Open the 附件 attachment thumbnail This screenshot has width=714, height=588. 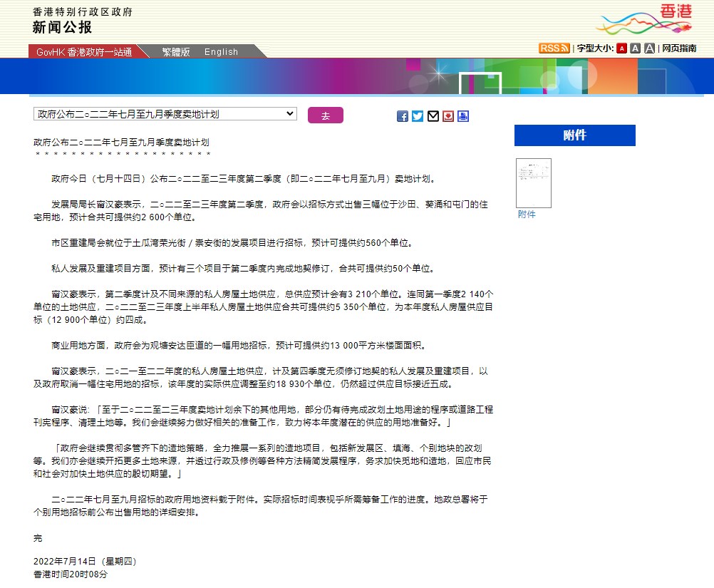(533, 183)
